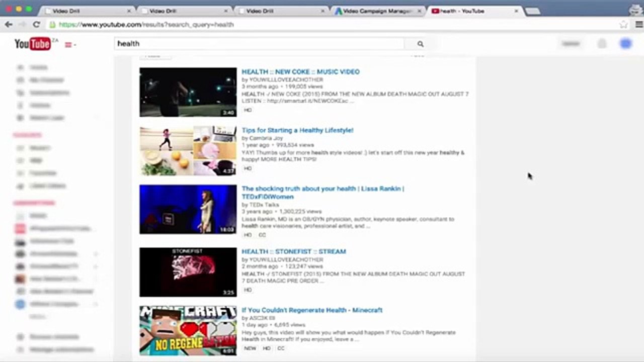The width and height of the screenshot is (644, 362).
Task: Open the YouTube guide menu icon
Action: click(69, 45)
